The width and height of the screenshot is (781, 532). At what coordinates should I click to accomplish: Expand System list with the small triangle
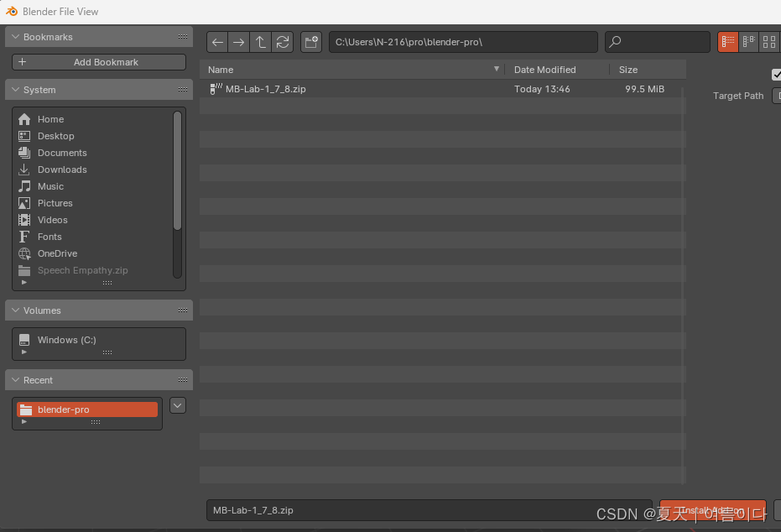click(23, 283)
